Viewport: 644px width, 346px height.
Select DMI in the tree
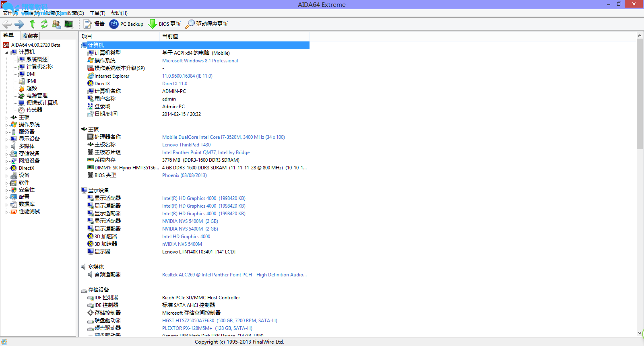tap(31, 74)
